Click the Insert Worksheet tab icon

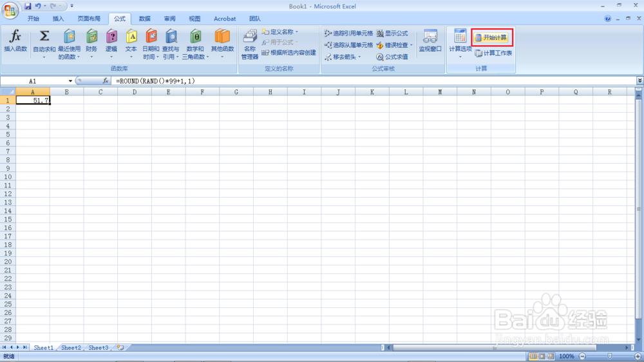(x=120, y=347)
